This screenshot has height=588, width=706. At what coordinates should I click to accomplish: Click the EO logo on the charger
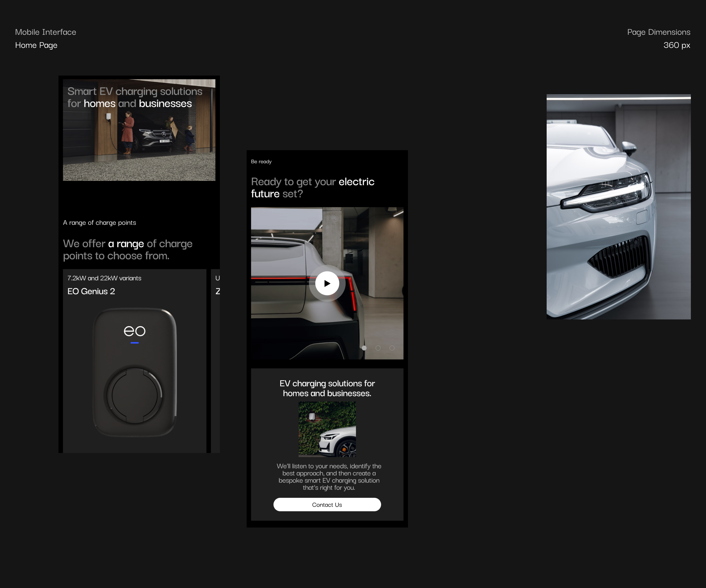[134, 331]
